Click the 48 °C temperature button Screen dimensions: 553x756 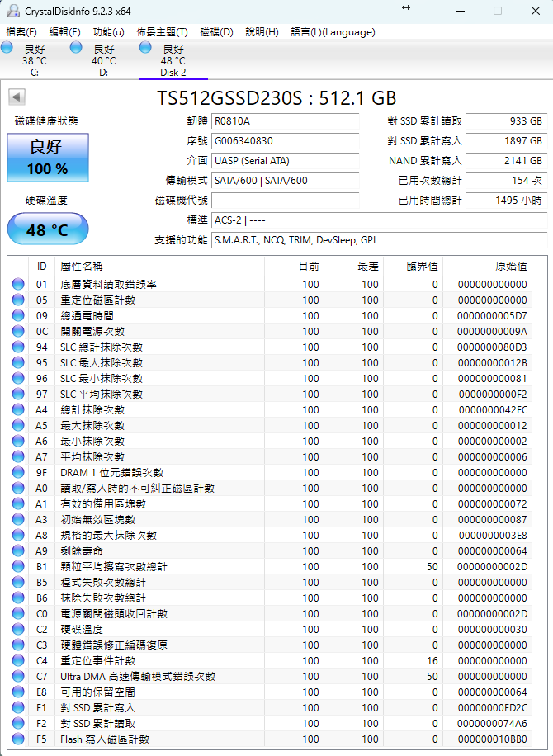click(x=48, y=229)
